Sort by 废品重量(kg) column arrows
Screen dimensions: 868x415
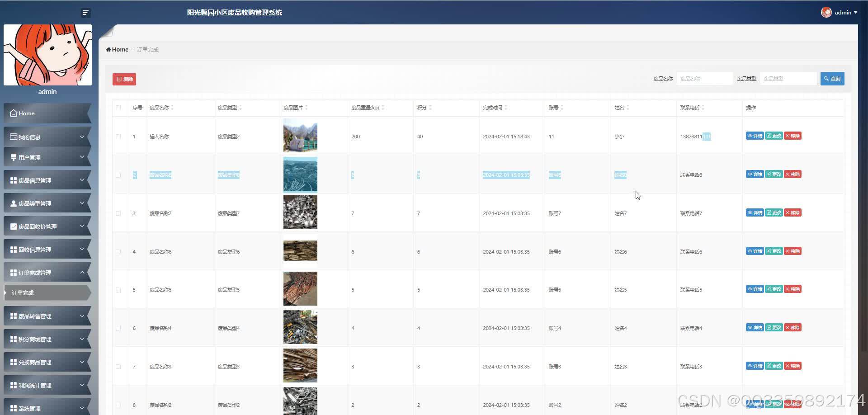click(383, 108)
